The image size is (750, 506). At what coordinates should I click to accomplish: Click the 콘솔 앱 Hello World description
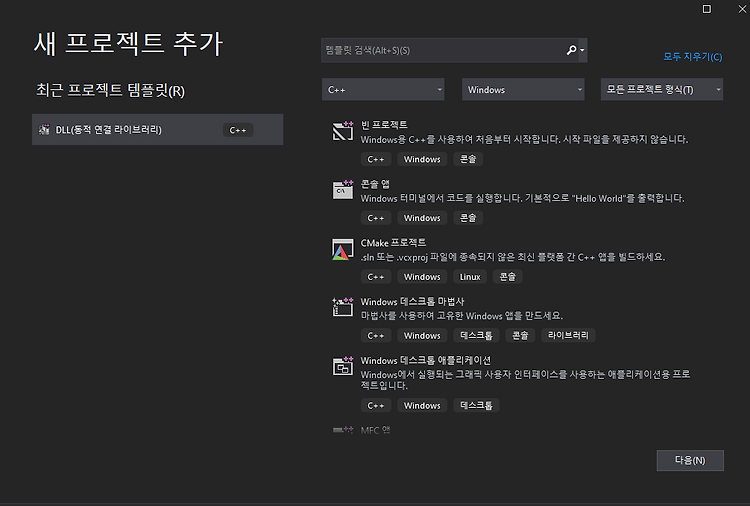(x=522, y=198)
